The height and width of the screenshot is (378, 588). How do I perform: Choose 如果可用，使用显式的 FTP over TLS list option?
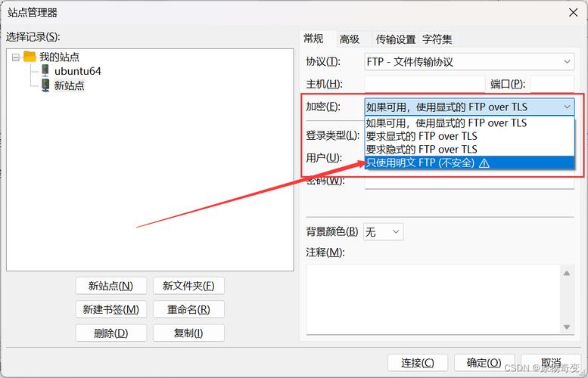point(469,123)
